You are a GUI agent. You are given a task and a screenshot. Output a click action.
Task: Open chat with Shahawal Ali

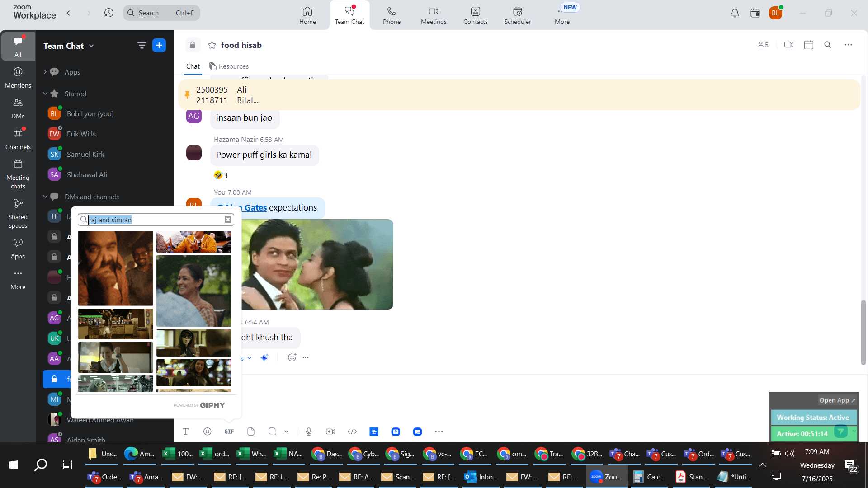tap(104, 174)
